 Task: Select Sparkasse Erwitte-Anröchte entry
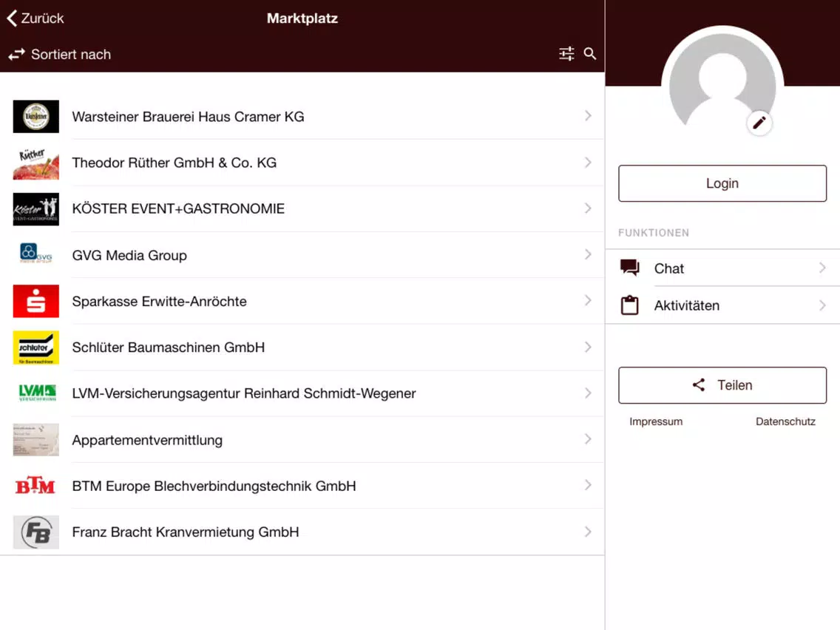coord(302,301)
